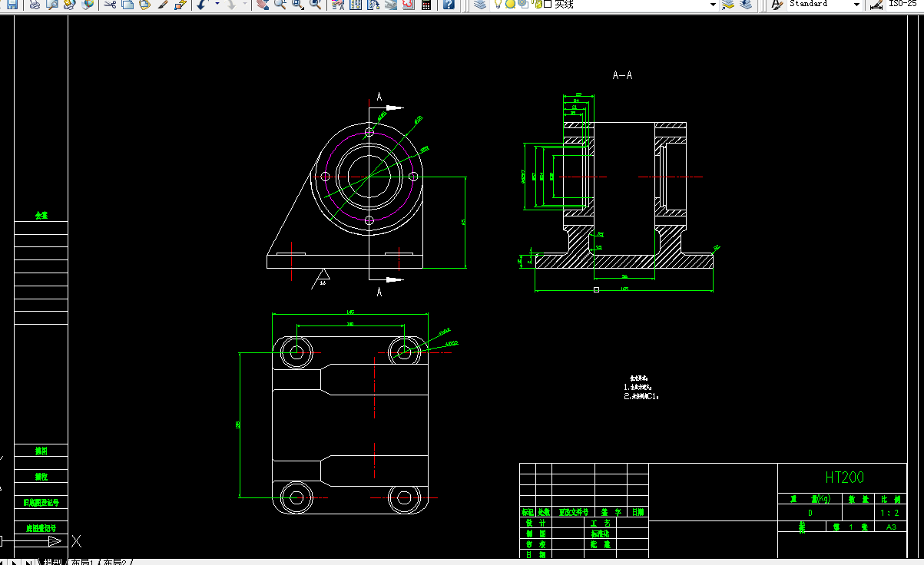Viewport: 924px width, 565px height.
Task: Toggle the layer on/off lightbulb
Action: click(x=498, y=5)
